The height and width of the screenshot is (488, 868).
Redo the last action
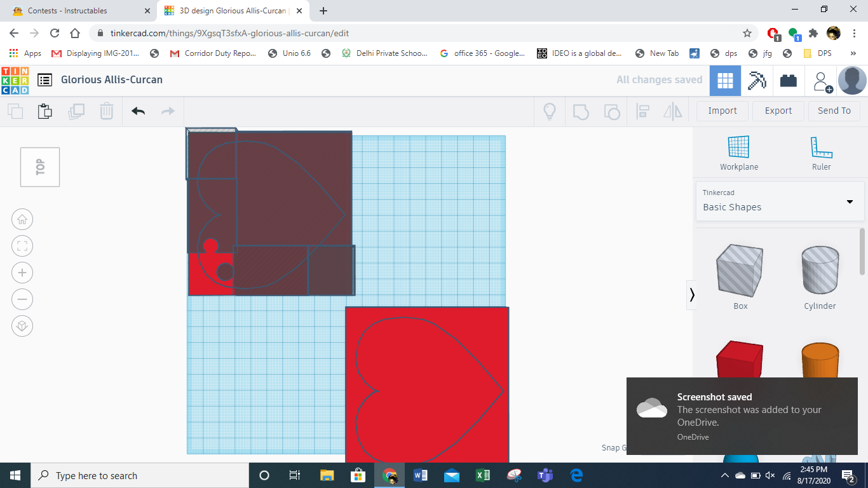click(168, 111)
